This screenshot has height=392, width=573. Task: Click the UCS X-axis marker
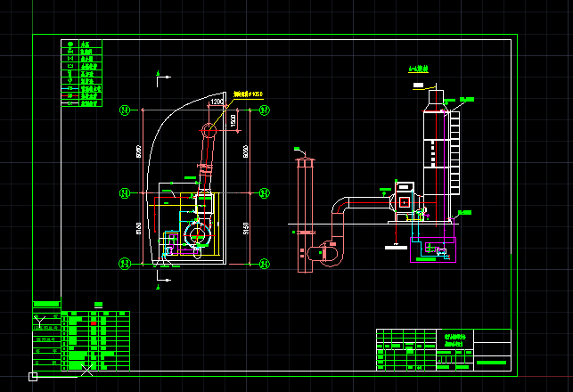[x=86, y=370]
